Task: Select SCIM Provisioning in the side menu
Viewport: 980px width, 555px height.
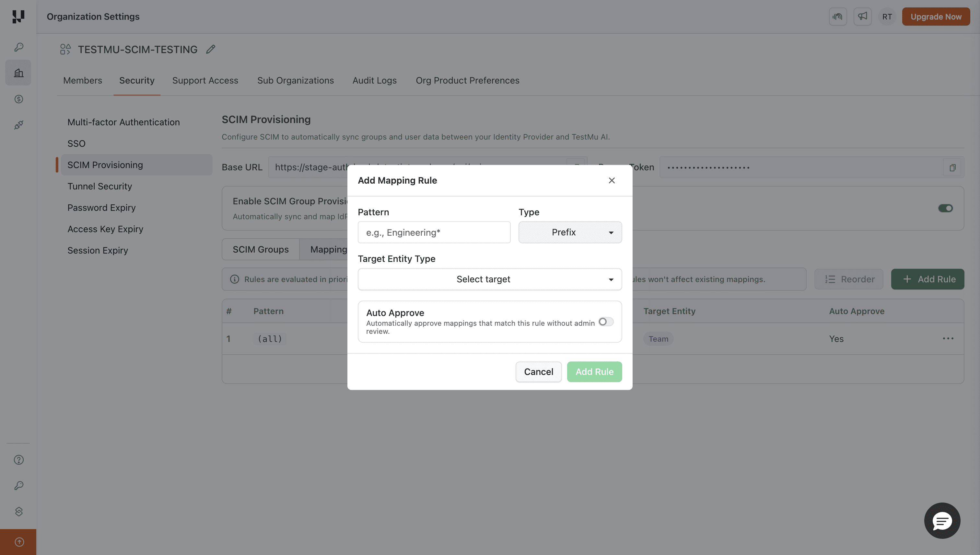Action: [105, 165]
